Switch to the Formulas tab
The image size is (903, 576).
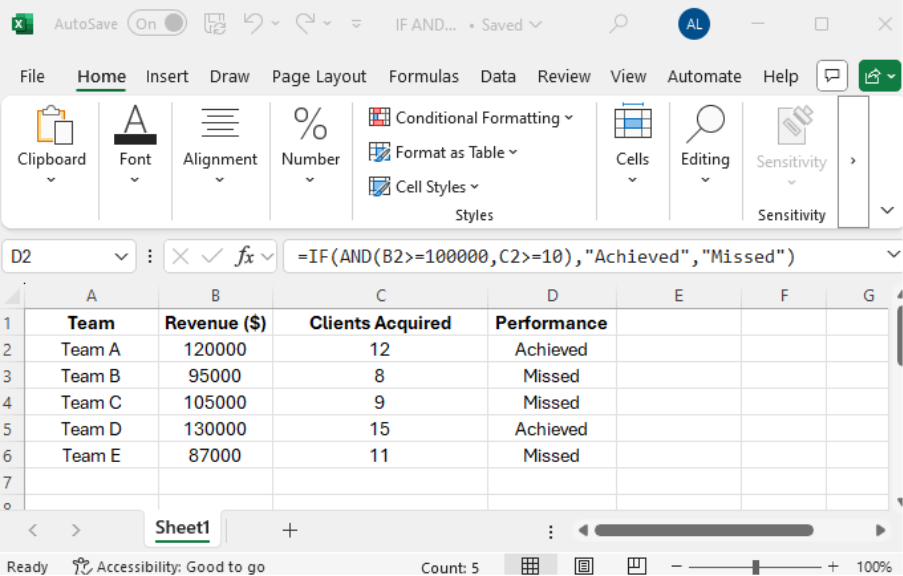(x=424, y=77)
